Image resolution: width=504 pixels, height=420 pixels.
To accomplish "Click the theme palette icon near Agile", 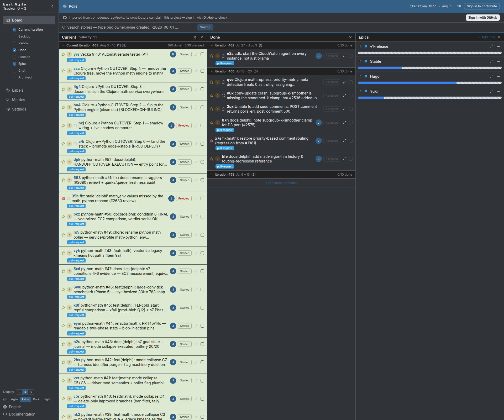I will (x=5, y=399).
